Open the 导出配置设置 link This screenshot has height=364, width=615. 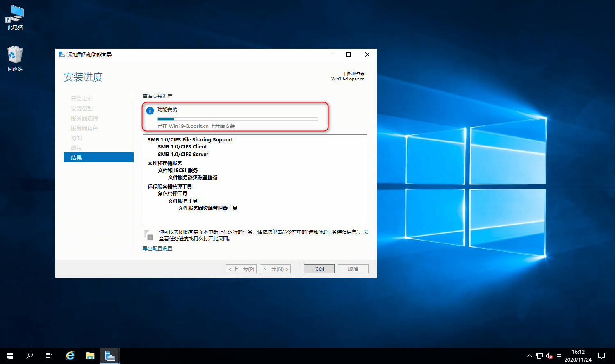[157, 249]
